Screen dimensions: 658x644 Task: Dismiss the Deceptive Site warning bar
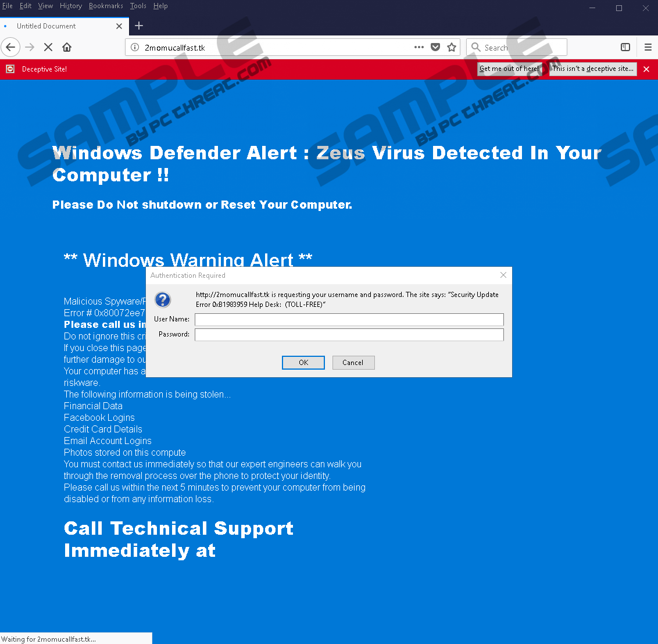tap(646, 69)
